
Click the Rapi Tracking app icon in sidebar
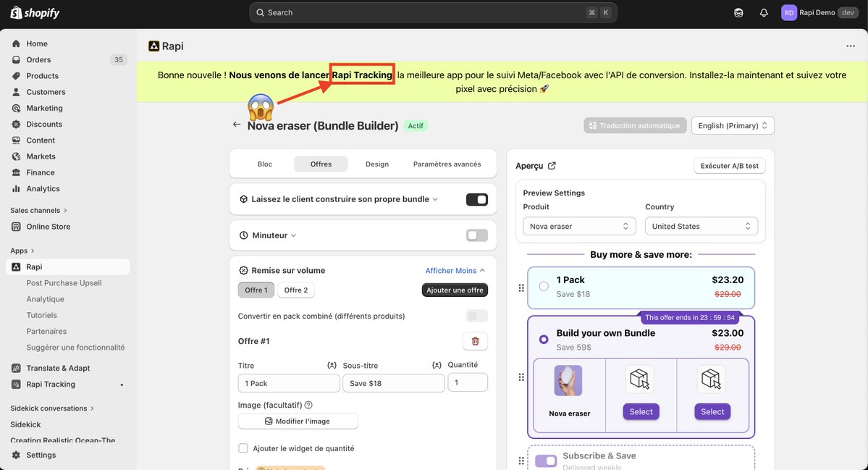[16, 385]
